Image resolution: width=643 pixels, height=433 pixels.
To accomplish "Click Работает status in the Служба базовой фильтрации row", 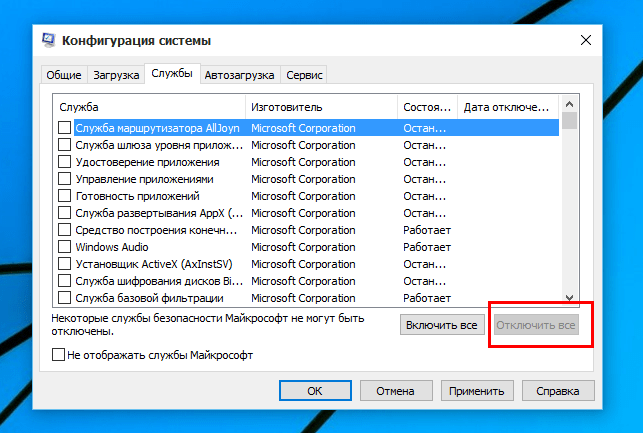I will coord(427,298).
